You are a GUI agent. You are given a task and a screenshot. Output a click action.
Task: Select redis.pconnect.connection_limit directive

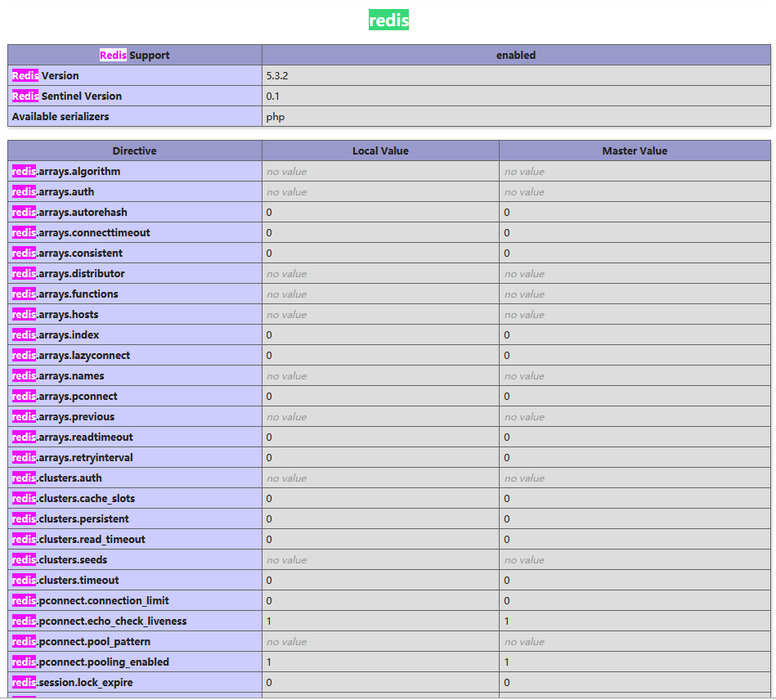(91, 601)
